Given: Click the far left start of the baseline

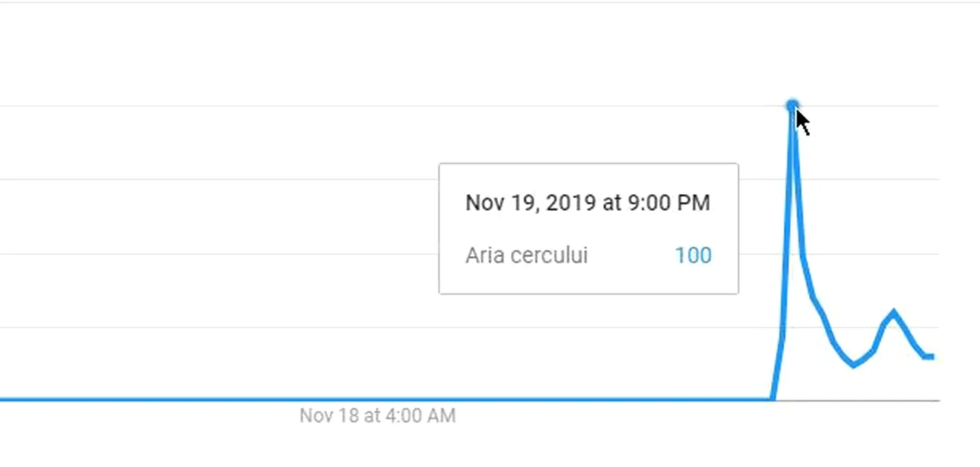Looking at the screenshot, I should click(x=3, y=400).
